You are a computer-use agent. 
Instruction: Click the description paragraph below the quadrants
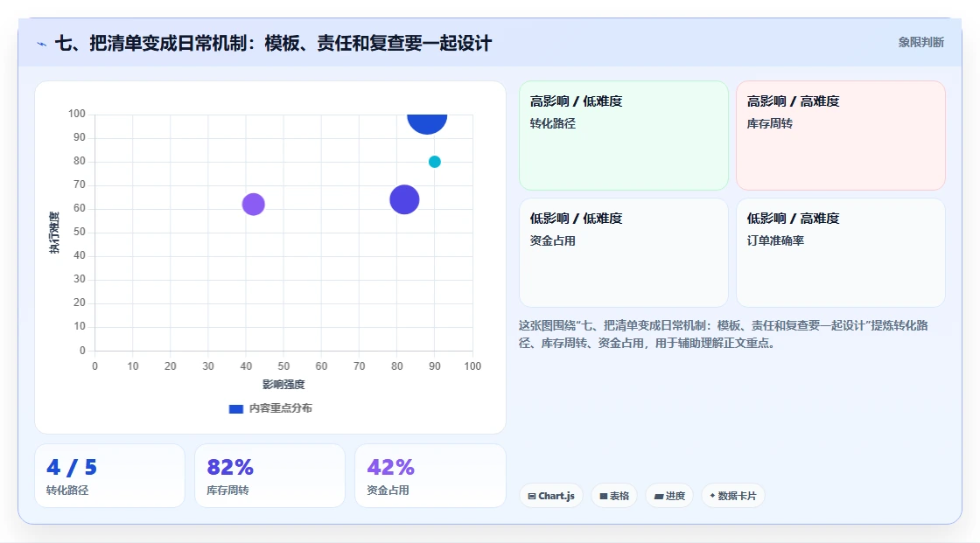point(723,334)
